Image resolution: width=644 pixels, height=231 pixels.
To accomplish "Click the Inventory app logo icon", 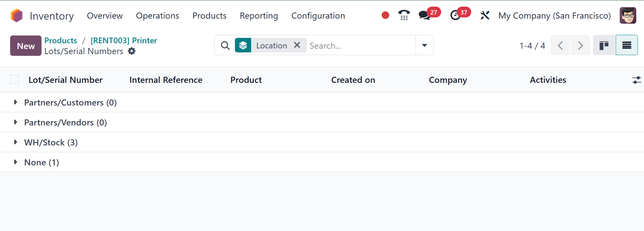I will click(17, 16).
